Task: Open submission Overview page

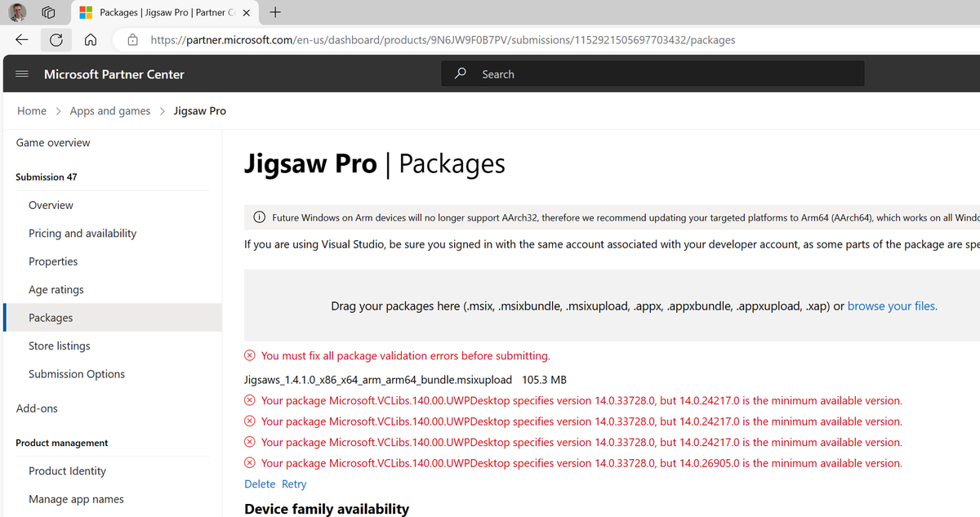Action: tap(51, 205)
